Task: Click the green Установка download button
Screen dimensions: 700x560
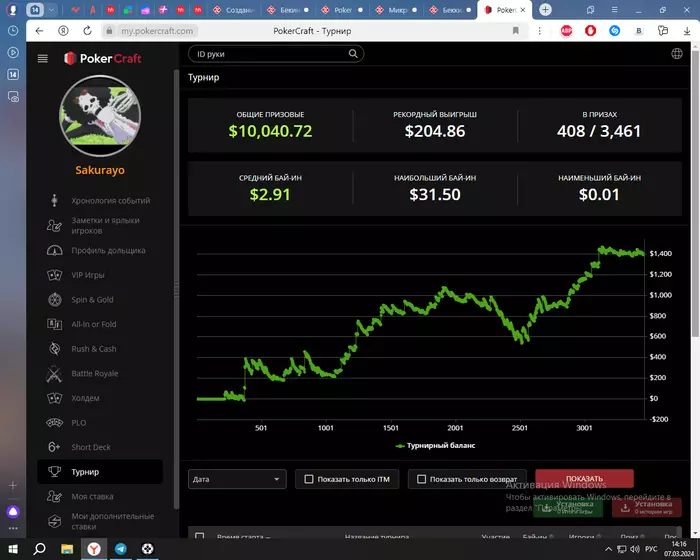Action: [x=568, y=508]
